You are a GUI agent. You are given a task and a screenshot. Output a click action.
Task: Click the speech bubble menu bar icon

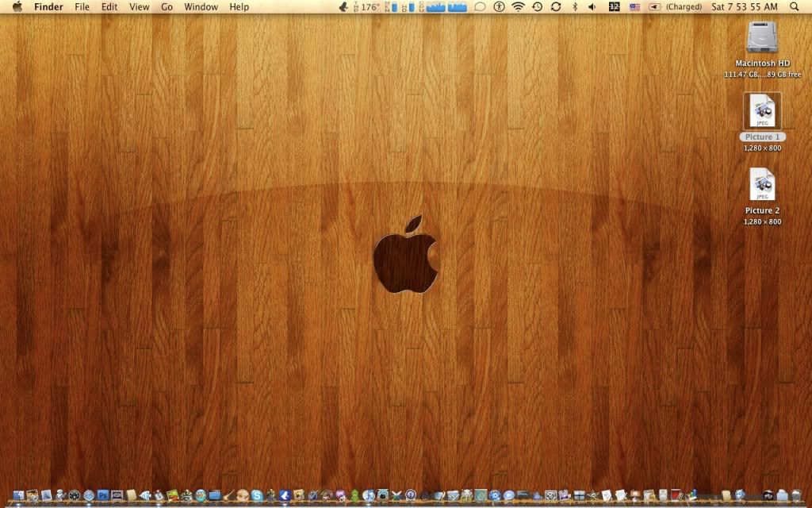point(480,6)
